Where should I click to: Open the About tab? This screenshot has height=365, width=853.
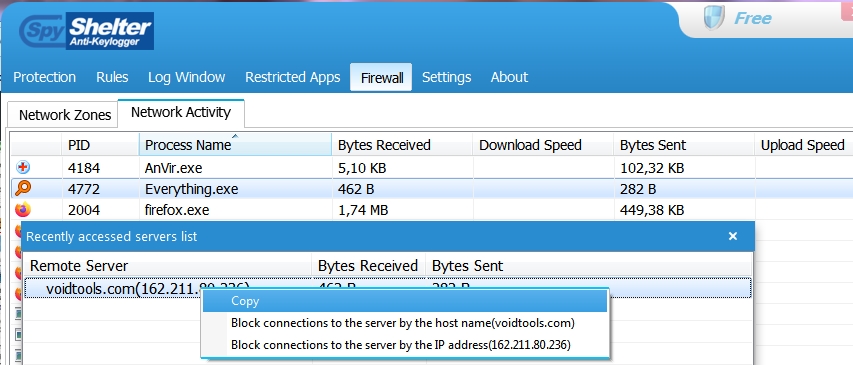pos(509,77)
